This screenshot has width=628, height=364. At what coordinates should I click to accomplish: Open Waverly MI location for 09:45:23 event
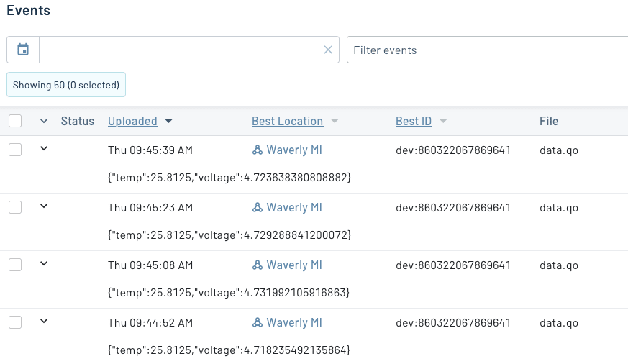(x=294, y=207)
